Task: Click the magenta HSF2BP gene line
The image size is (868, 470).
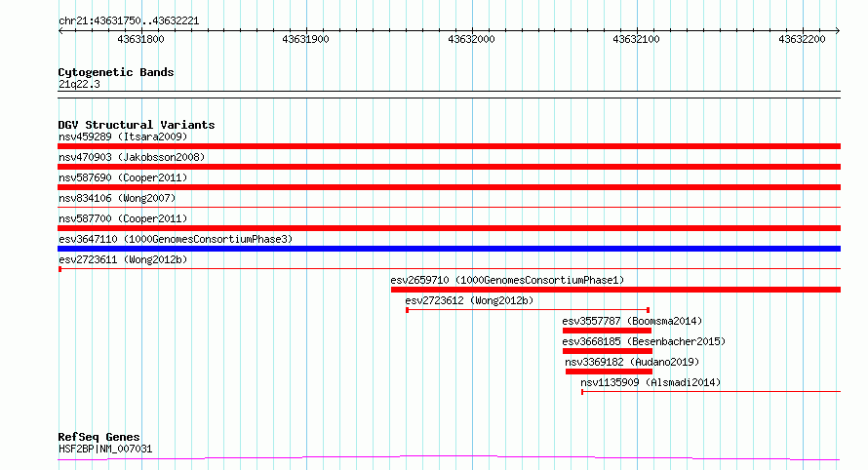Action: click(449, 458)
